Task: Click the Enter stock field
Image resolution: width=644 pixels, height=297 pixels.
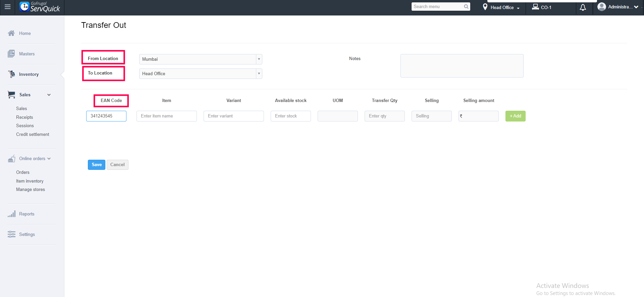Action: pyautogui.click(x=291, y=116)
